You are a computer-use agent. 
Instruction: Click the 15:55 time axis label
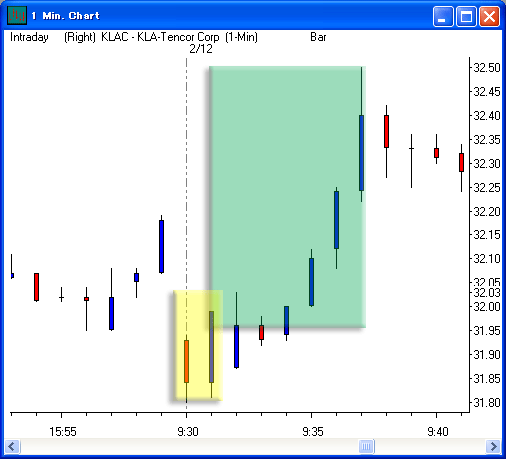tap(63, 432)
